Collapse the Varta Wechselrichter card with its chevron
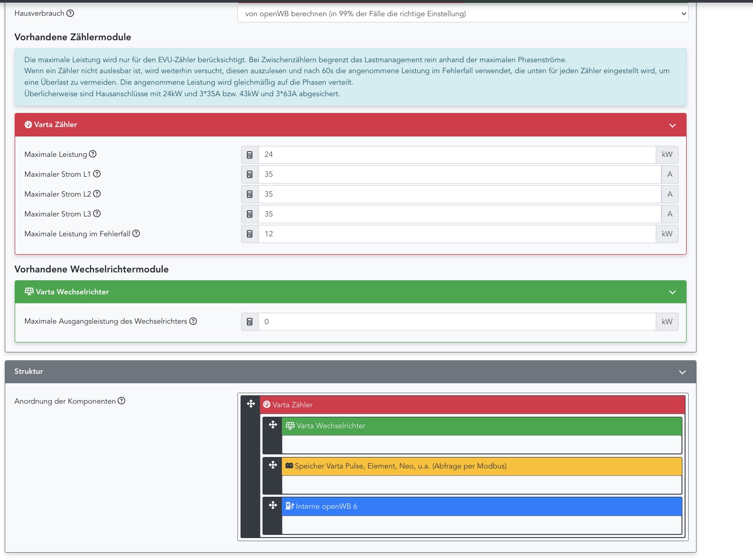The height and width of the screenshot is (560, 753). [672, 292]
